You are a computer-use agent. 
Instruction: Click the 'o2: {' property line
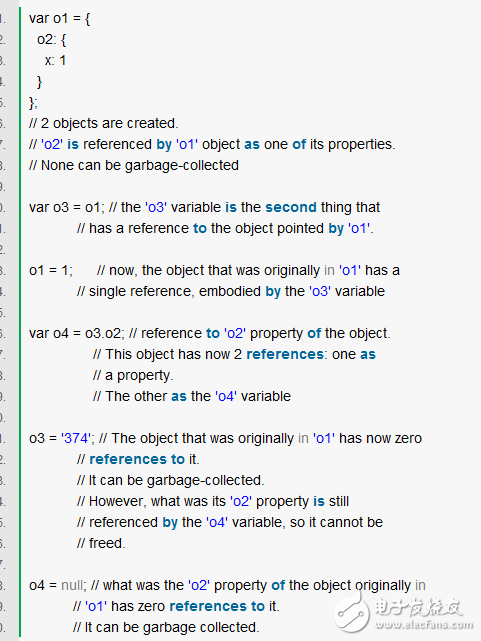[52, 40]
